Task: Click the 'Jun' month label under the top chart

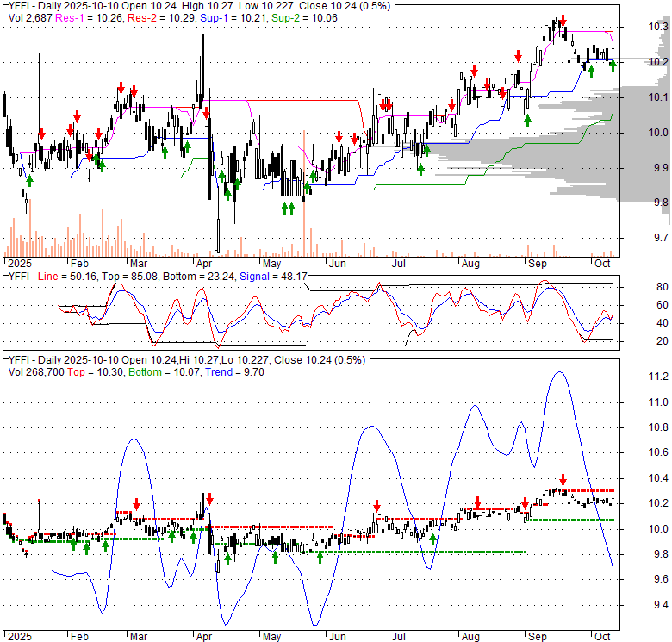Action: pos(337,264)
